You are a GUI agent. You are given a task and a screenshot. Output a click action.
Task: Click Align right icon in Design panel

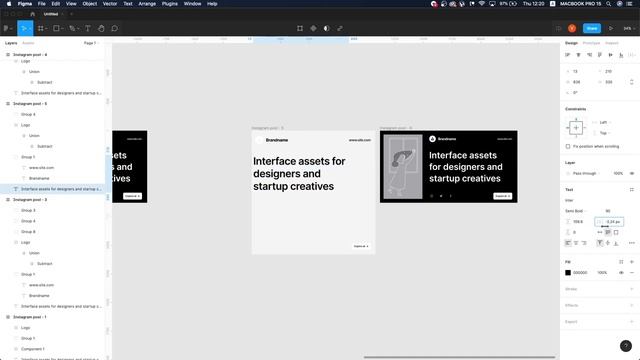pyautogui.click(x=589, y=55)
